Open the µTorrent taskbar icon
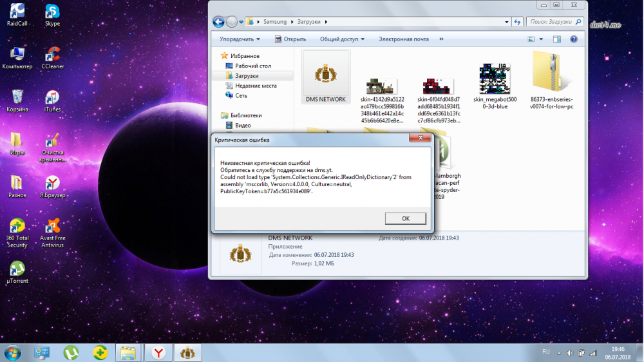The width and height of the screenshot is (644, 362). (71, 352)
